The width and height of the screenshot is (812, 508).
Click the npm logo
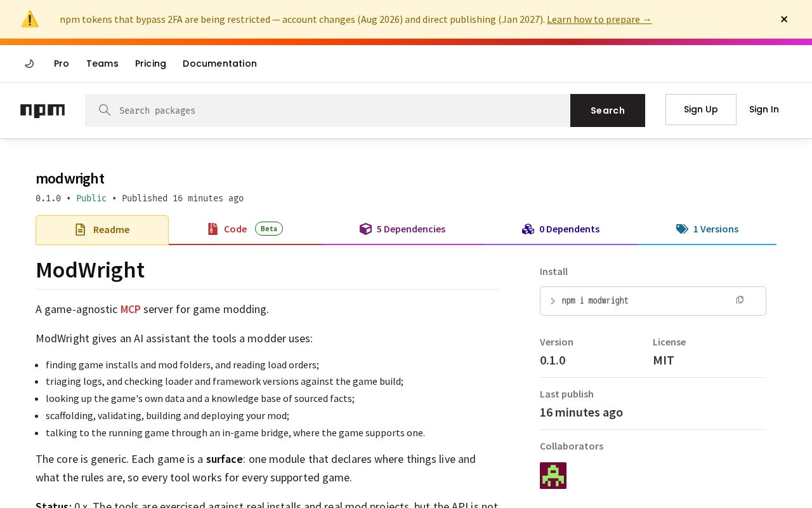tap(43, 110)
